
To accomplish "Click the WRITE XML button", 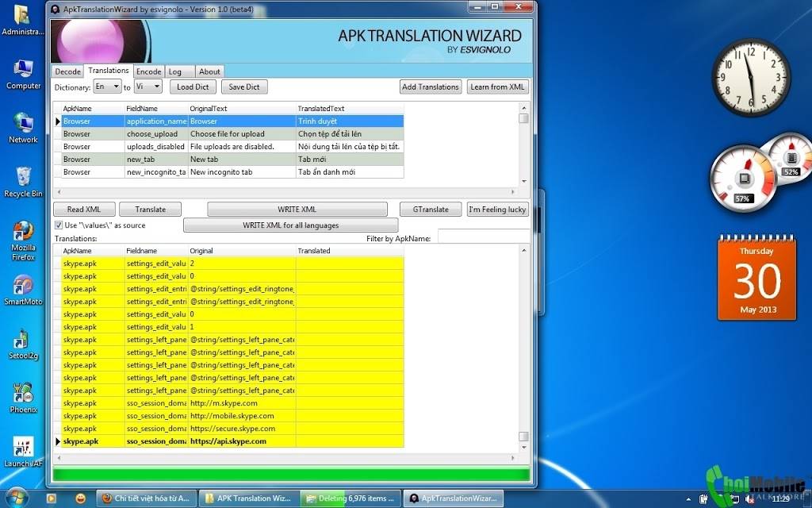I will point(297,209).
